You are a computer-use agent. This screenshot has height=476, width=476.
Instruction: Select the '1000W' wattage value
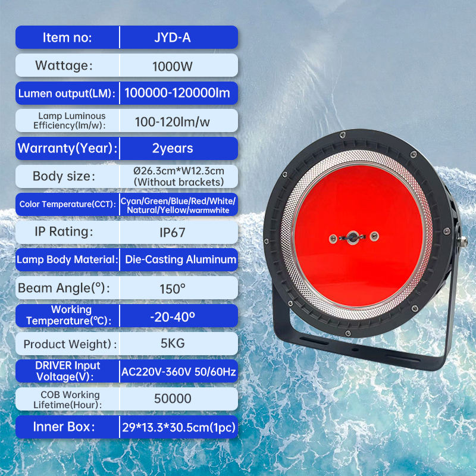173,67
